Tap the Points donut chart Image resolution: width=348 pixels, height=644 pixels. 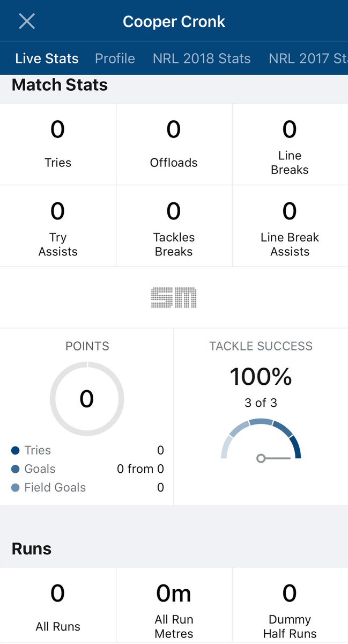point(87,398)
